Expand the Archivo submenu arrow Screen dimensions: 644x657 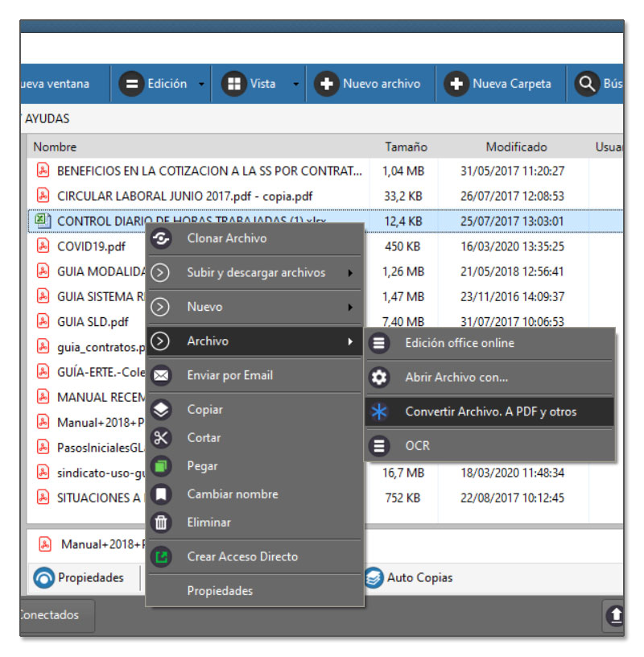[x=350, y=341]
